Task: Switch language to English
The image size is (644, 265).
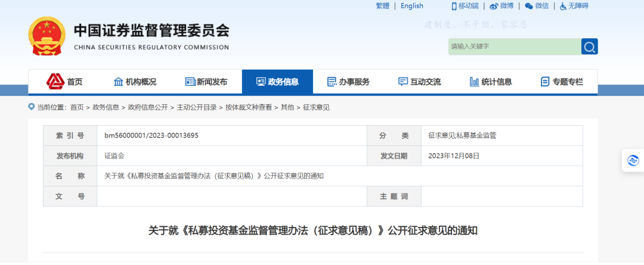Action: pos(411,6)
